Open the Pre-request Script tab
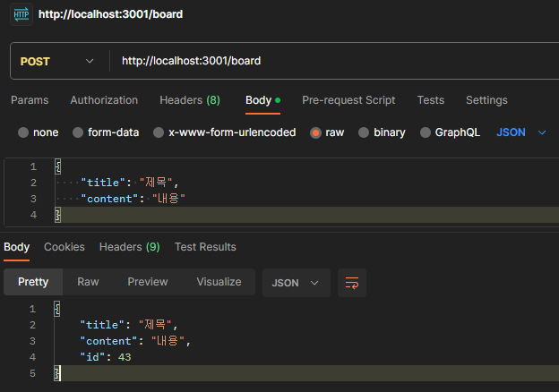 pos(348,100)
